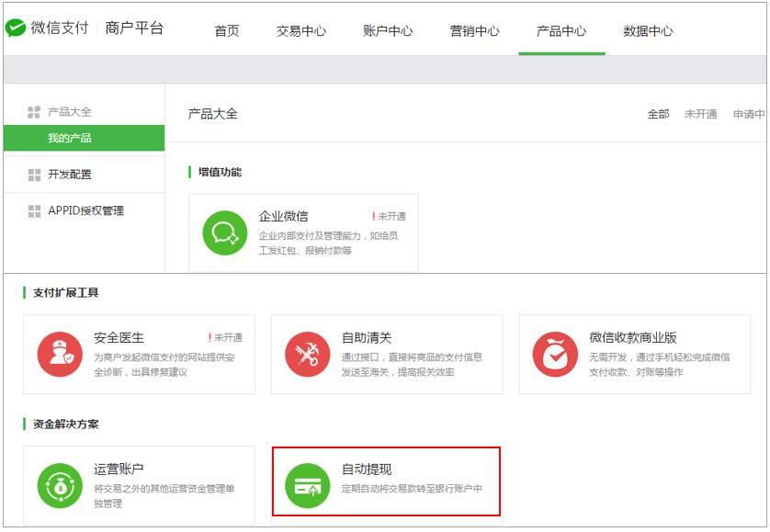The width and height of the screenshot is (770, 532).
Task: Expand the 产品大全 sidebar section
Action: 70,111
